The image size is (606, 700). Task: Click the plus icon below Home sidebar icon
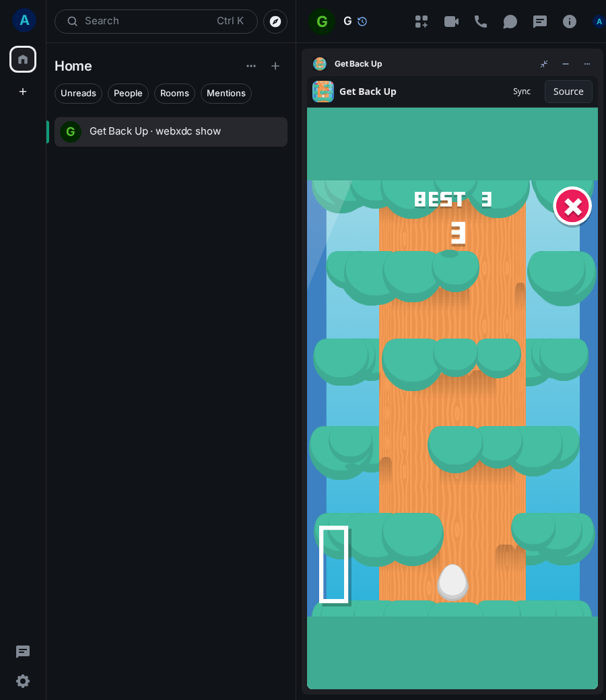pos(23,92)
